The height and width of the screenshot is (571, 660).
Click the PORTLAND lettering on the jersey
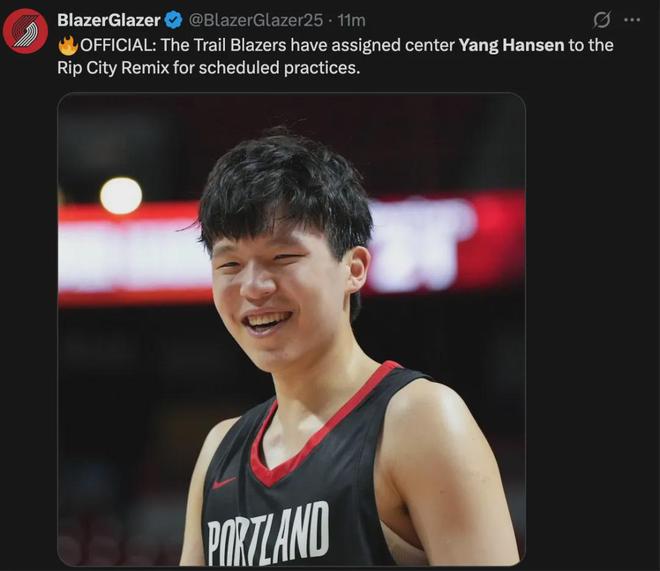267,533
